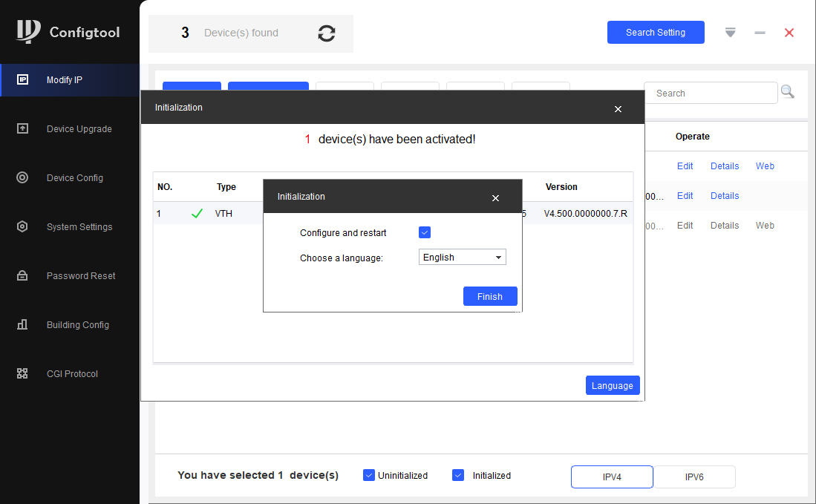
Task: Click the Password Reset icon
Action: [x=22, y=275]
